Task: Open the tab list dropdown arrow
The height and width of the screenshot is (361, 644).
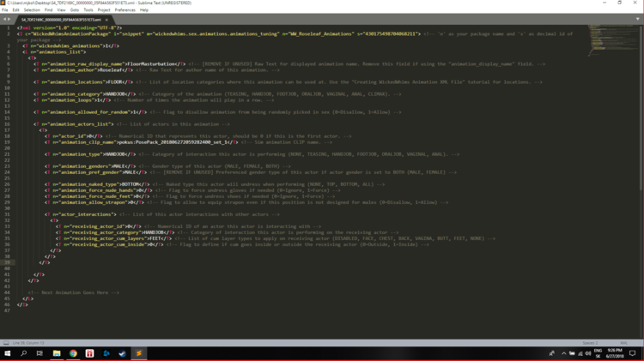Action: (x=637, y=19)
